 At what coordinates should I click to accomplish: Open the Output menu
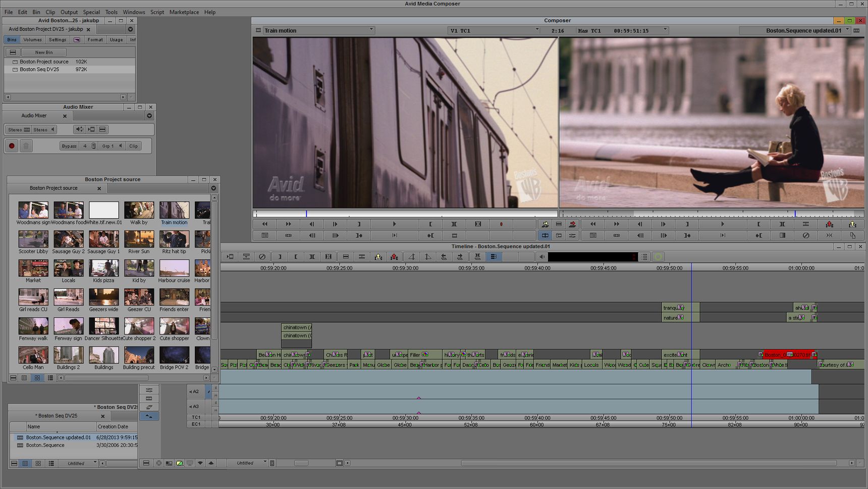tap(69, 12)
